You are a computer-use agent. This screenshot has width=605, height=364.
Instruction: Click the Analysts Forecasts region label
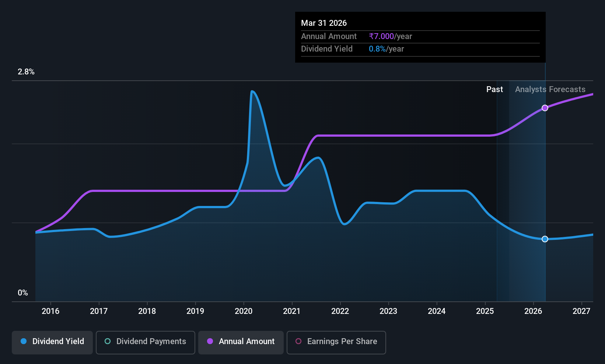550,90
